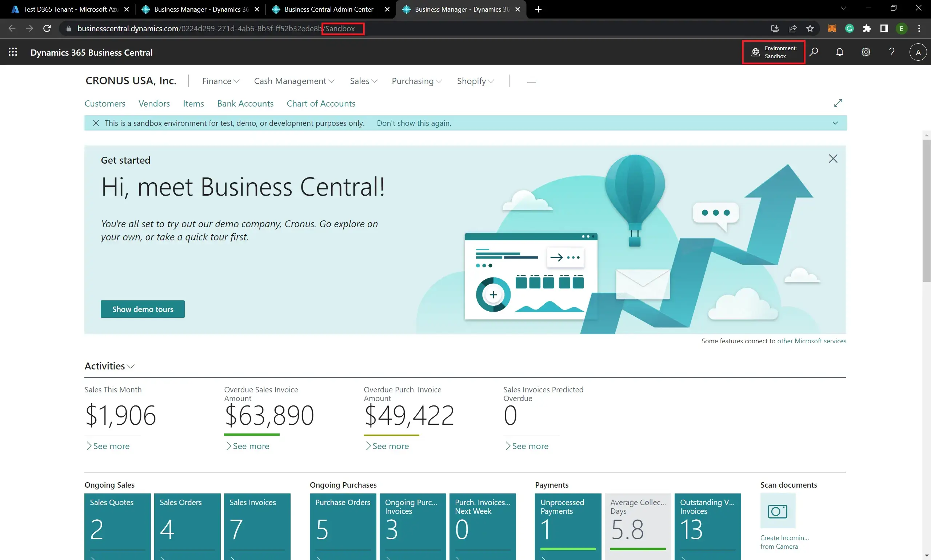
Task: Open a new browser tab with plus icon
Action: (539, 9)
